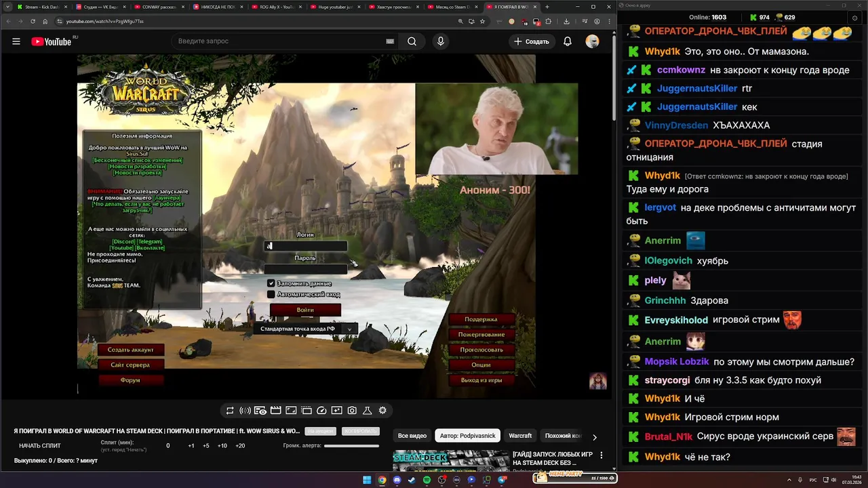
Task: Open Telegram from the taskbar
Action: 502,480
